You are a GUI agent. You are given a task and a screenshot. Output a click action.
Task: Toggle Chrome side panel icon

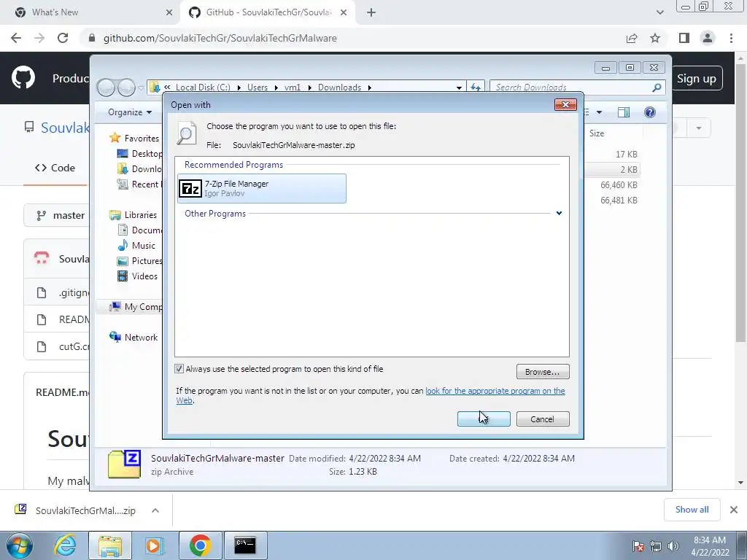684,38
